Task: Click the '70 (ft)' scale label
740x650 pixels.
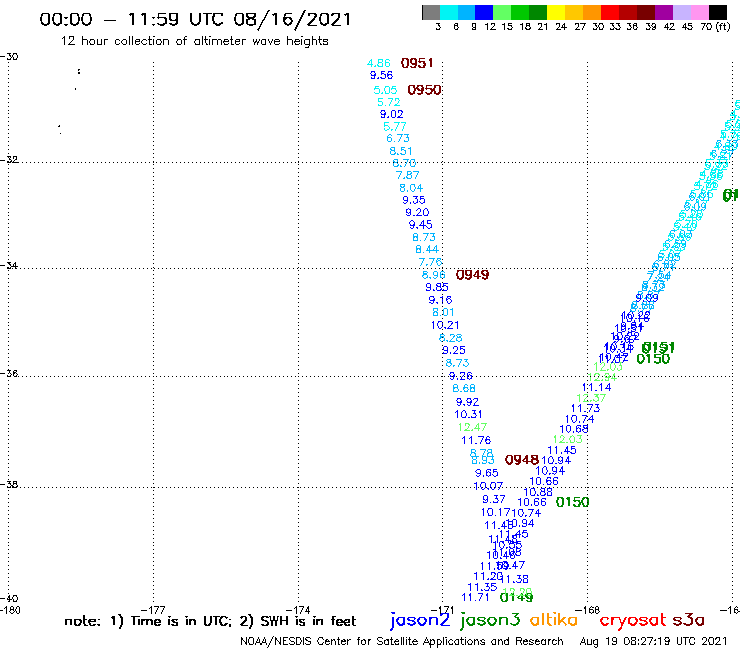Action: click(x=715, y=26)
